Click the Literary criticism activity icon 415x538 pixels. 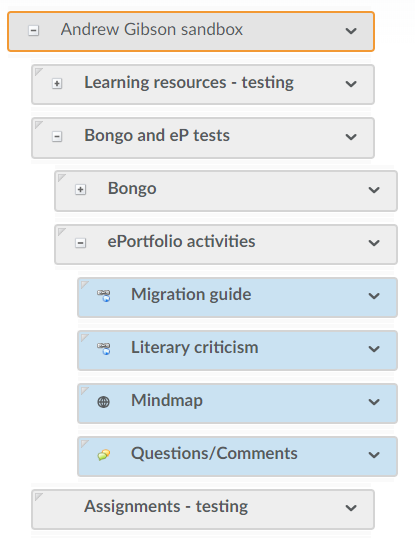(x=104, y=348)
